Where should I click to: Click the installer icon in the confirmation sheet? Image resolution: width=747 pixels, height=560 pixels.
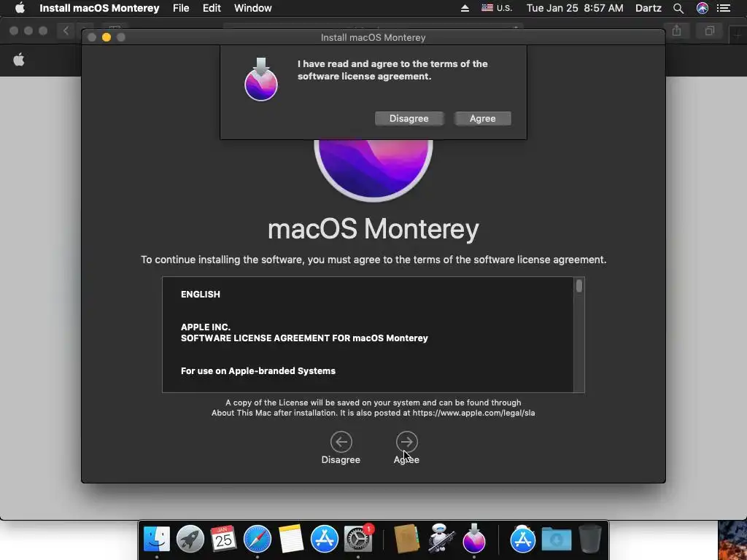tap(261, 79)
